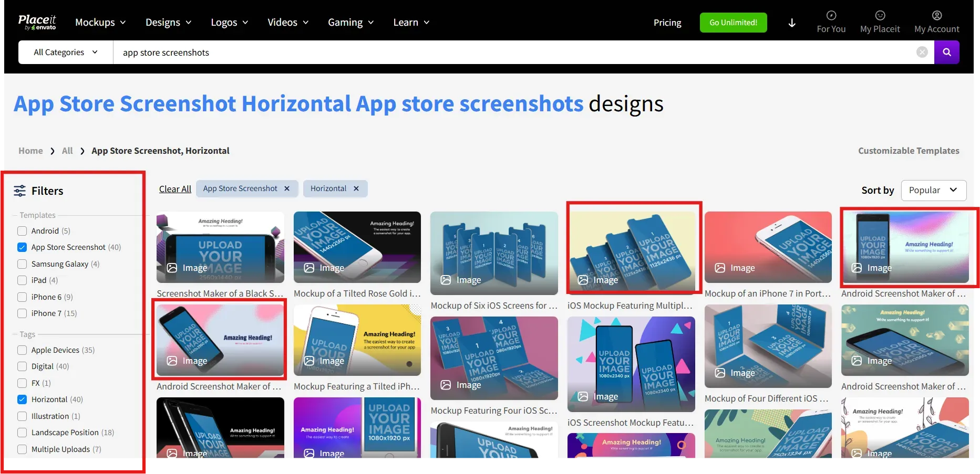Remove the Horizontal filter chip with its X

coord(356,188)
